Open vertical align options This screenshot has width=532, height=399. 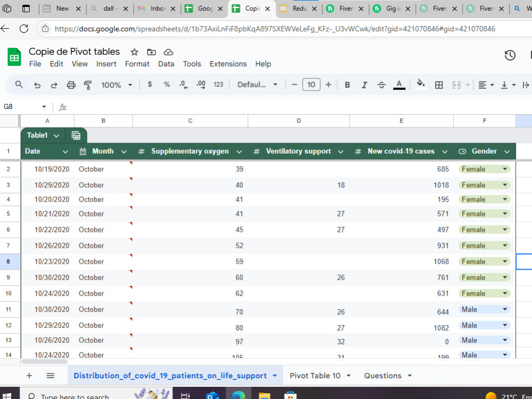pos(508,85)
